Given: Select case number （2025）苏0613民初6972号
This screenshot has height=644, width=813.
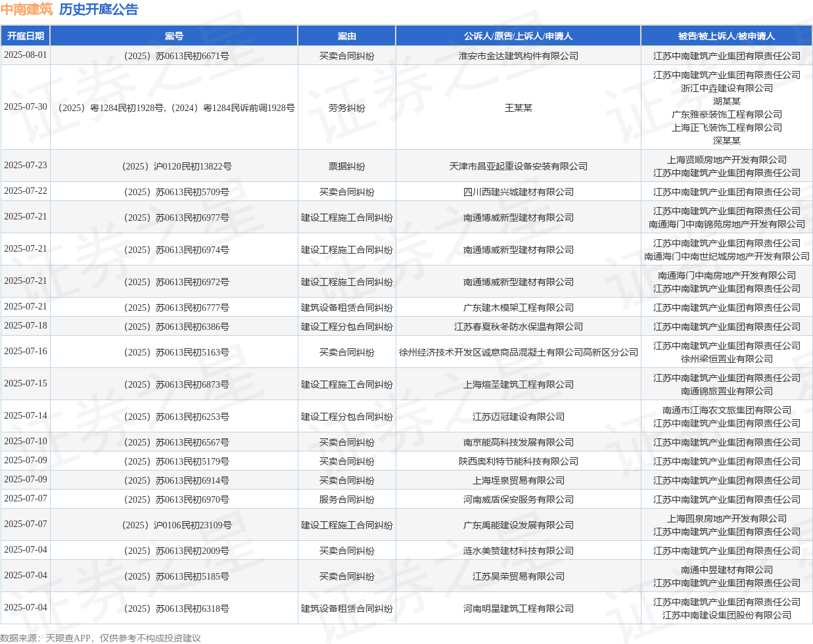Looking at the screenshot, I should tap(174, 282).
